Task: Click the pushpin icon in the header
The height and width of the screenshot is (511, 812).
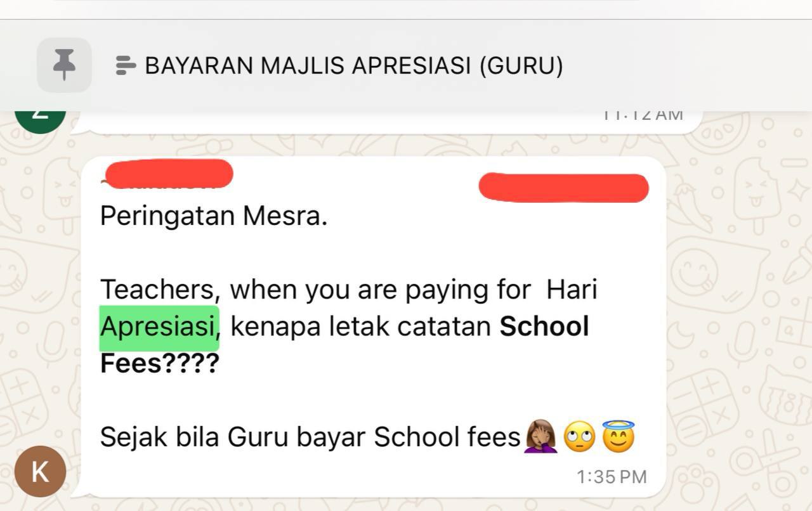Action: 64,65
